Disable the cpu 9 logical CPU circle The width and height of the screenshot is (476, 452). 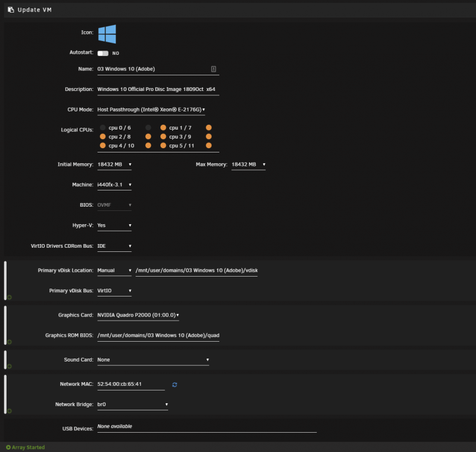tap(209, 137)
